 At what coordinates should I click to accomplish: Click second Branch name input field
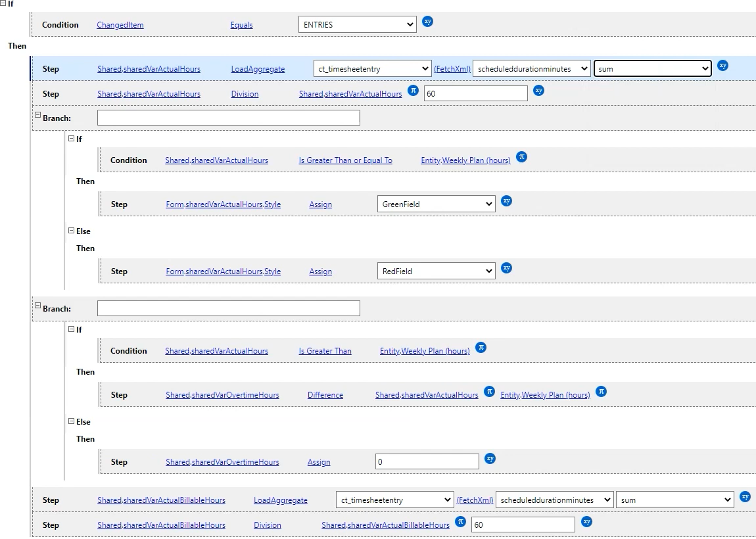229,308
